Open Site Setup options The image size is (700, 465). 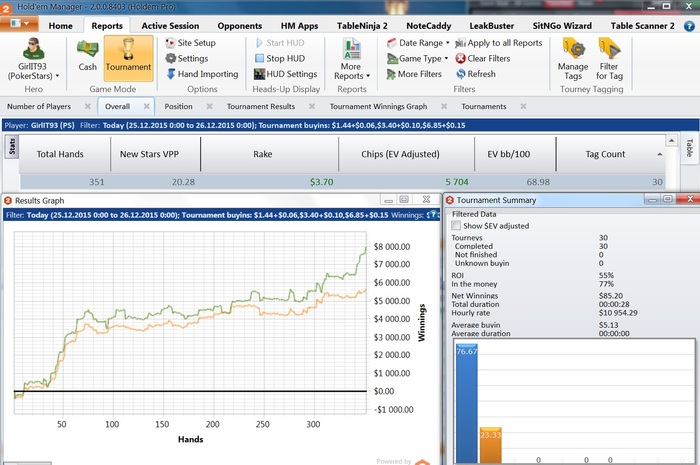[191, 43]
